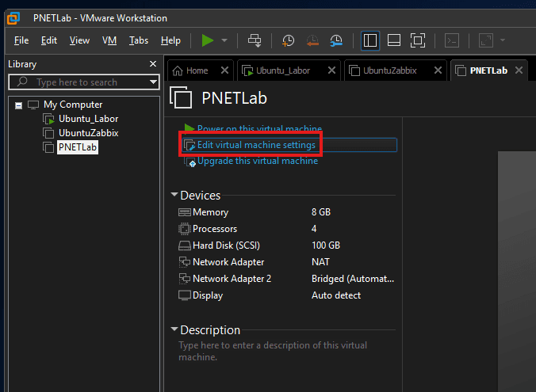This screenshot has width=536, height=392.
Task: Close the Library panel
Action: [153, 64]
